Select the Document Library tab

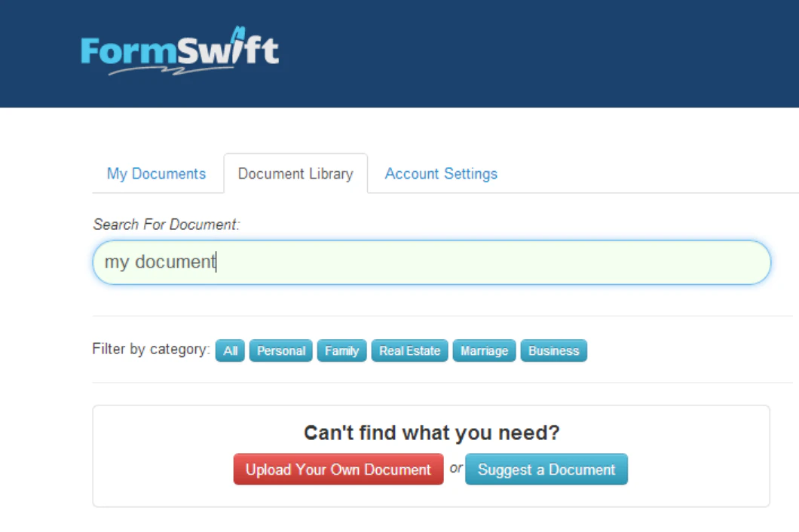click(295, 173)
